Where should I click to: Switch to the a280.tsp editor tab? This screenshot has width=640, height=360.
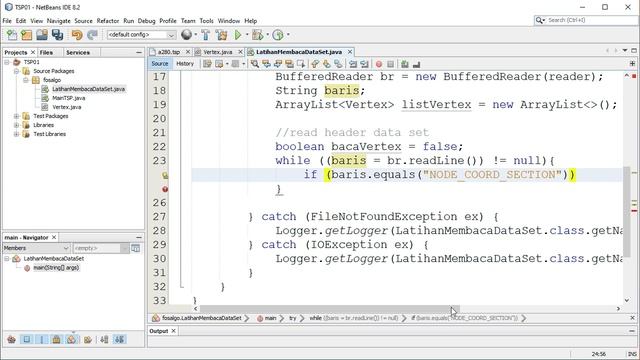(169, 52)
